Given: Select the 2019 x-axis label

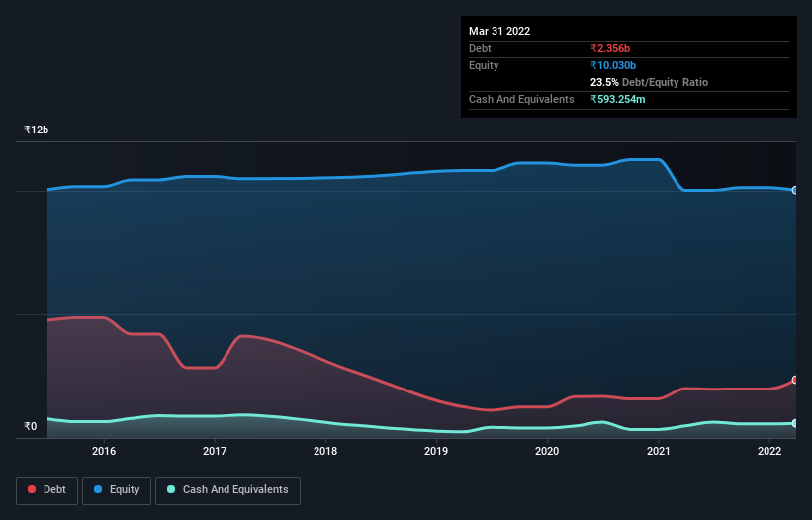Looking at the screenshot, I should point(436,451).
